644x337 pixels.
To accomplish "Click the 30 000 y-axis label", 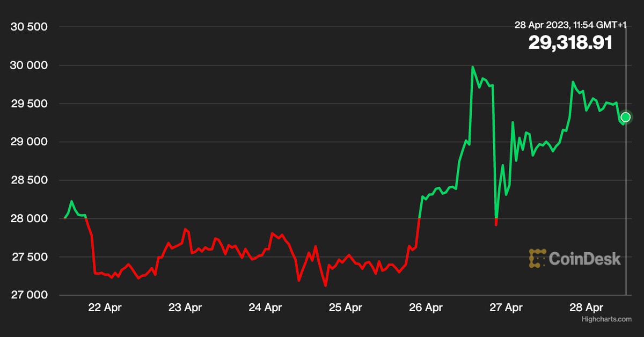I will click(30, 65).
